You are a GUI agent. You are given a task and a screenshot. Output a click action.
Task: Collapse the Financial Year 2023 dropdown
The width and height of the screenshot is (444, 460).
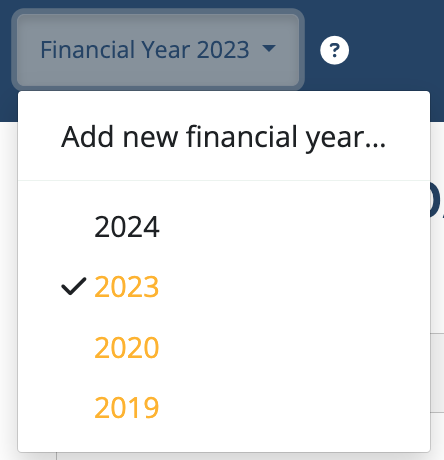click(158, 50)
